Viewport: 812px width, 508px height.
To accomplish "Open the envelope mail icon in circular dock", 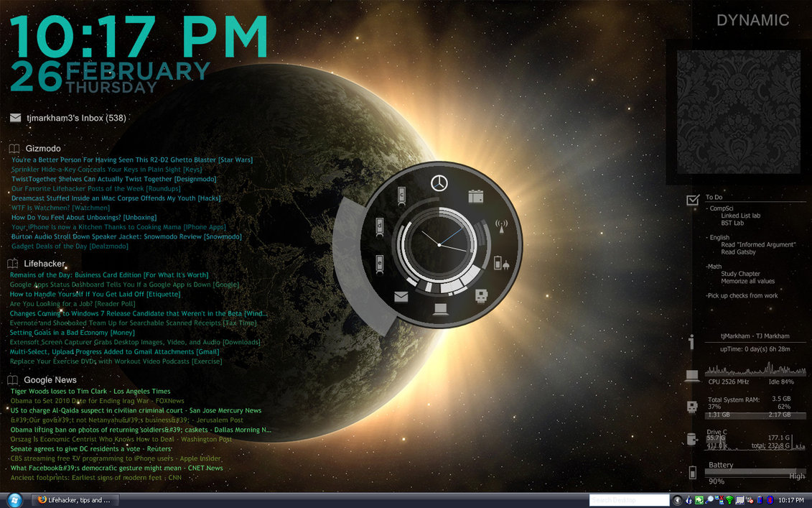I will [400, 296].
